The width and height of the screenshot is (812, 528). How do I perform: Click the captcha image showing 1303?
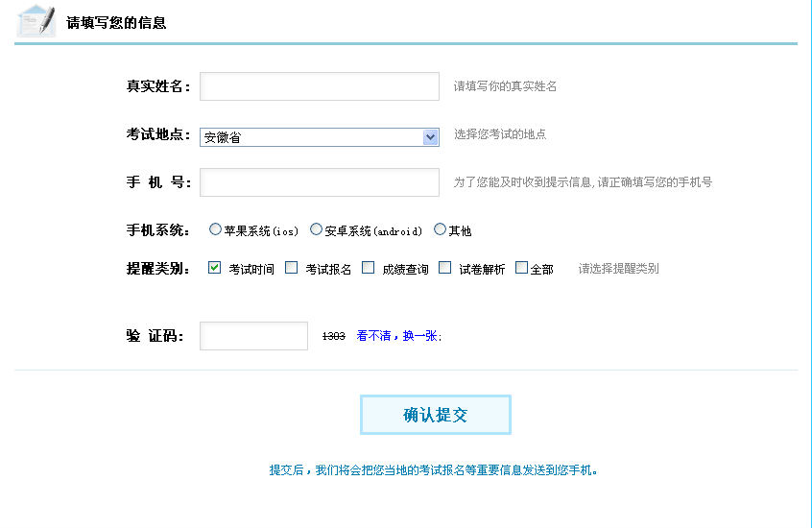333,336
